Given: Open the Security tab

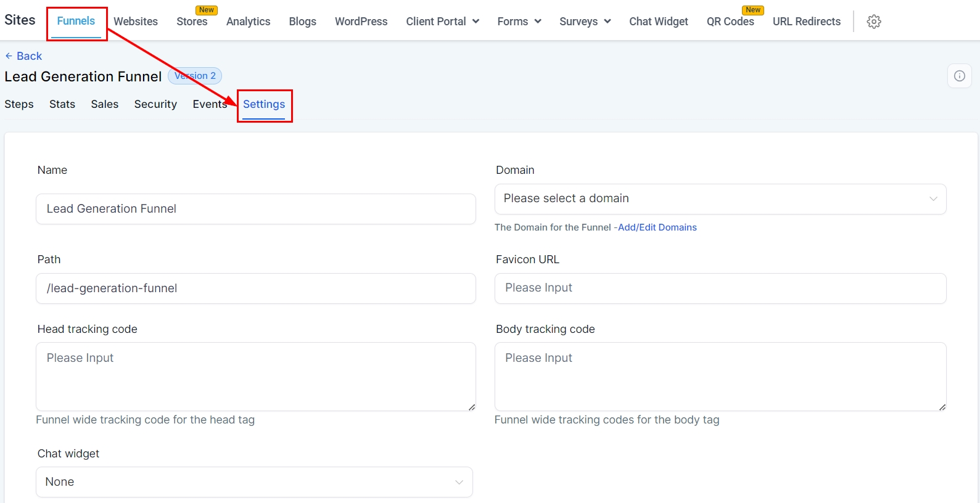Looking at the screenshot, I should coord(155,104).
